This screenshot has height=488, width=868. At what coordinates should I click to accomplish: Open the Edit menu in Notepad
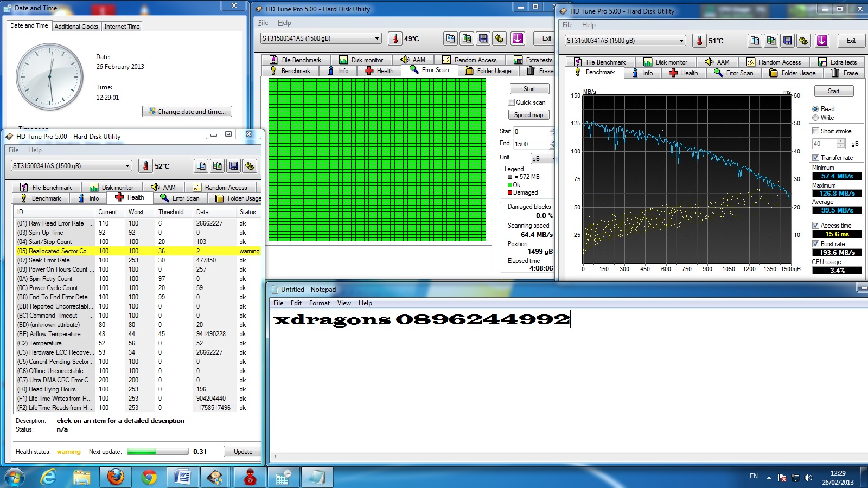click(296, 303)
